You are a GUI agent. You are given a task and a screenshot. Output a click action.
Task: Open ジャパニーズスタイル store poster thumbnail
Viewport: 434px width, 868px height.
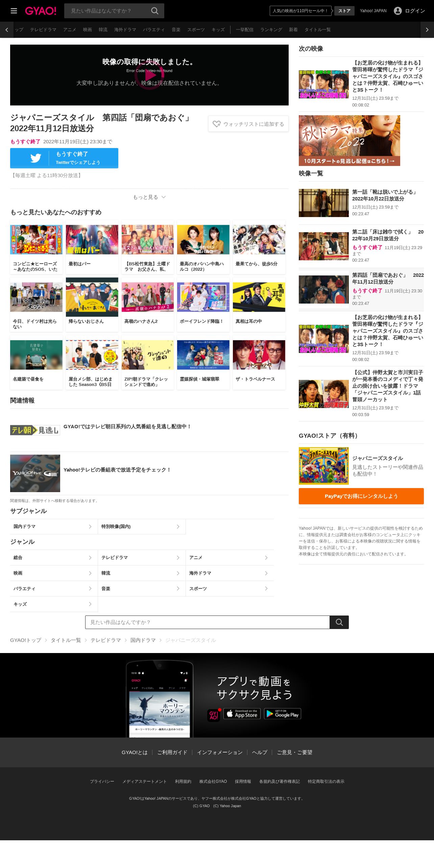coord(324,466)
